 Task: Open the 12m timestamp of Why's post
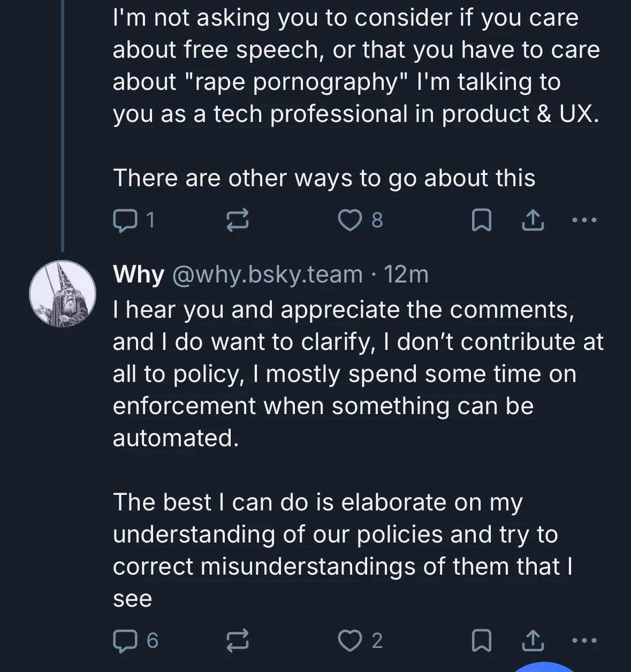coord(407,274)
